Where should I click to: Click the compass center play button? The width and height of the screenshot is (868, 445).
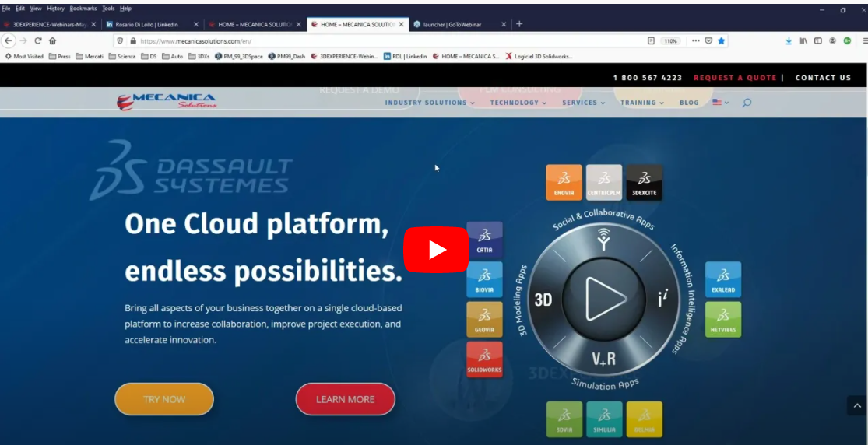click(604, 299)
